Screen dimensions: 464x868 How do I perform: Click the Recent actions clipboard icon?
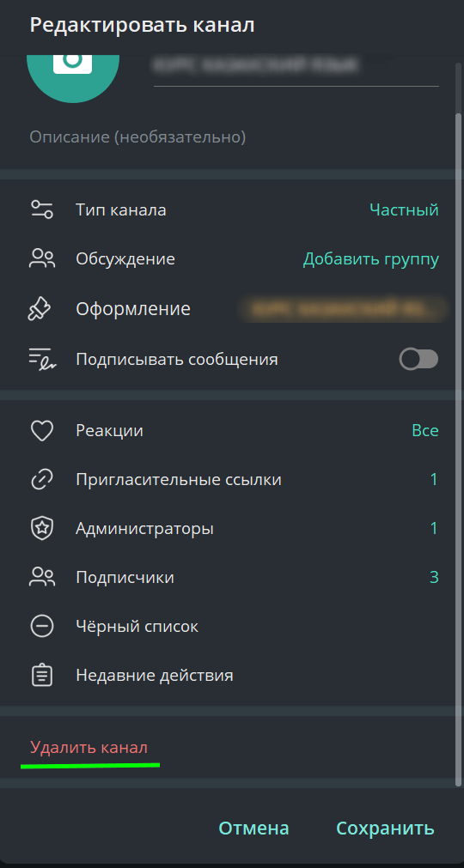tap(42, 676)
